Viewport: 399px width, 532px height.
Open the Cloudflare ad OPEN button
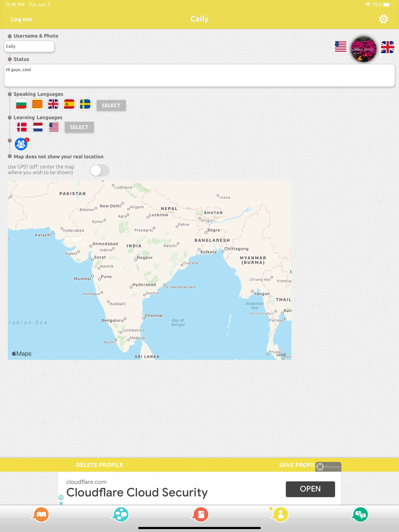click(x=310, y=489)
